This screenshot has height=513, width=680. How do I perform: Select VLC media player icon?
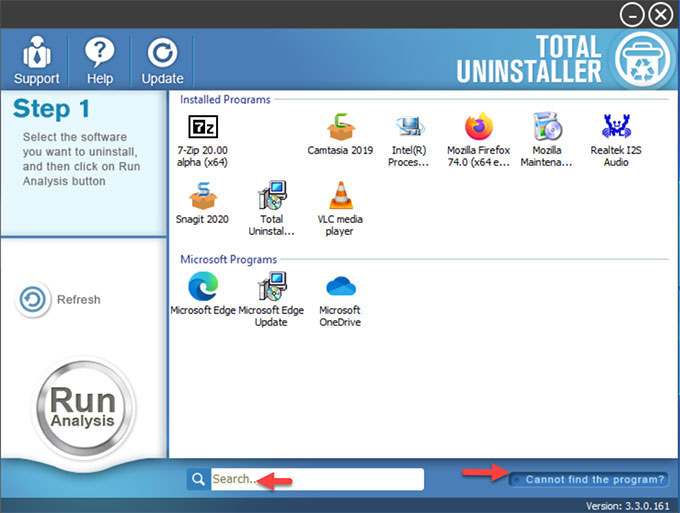click(340, 196)
